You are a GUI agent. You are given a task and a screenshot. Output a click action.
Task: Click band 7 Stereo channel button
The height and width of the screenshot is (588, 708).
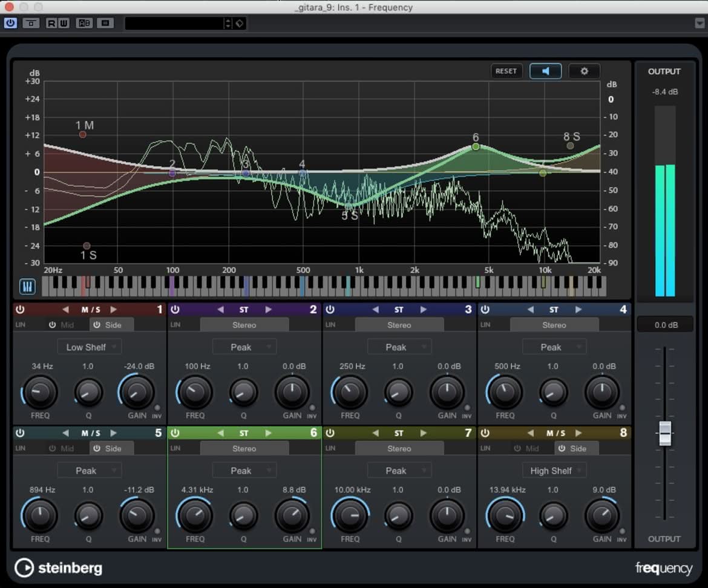click(399, 448)
